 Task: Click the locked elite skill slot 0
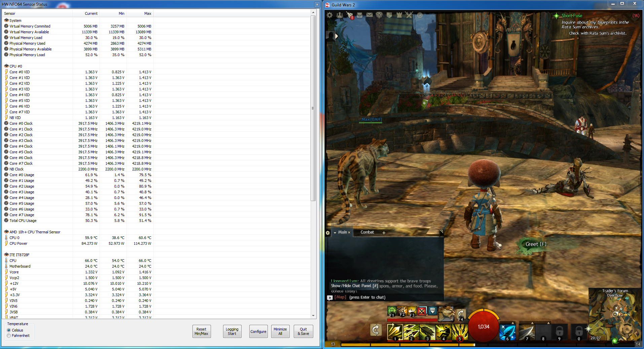579,332
